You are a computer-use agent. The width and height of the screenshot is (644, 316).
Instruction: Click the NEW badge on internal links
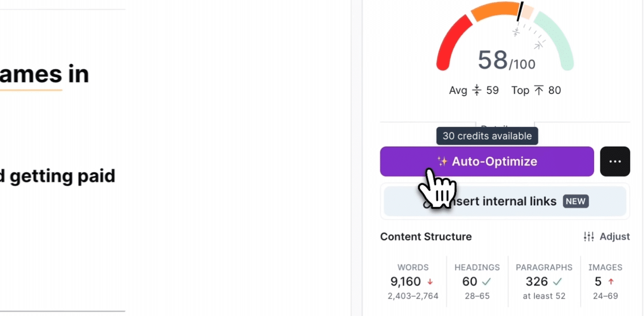[x=575, y=201]
